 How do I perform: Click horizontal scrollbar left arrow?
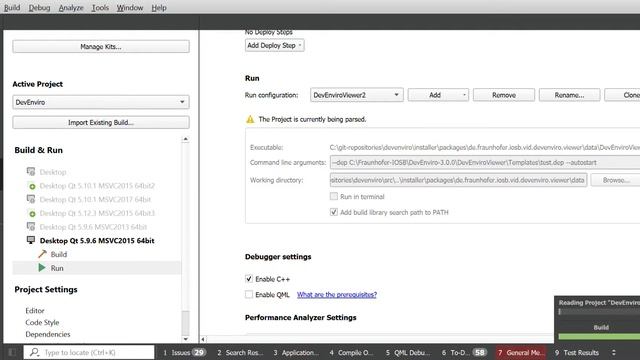203,339
